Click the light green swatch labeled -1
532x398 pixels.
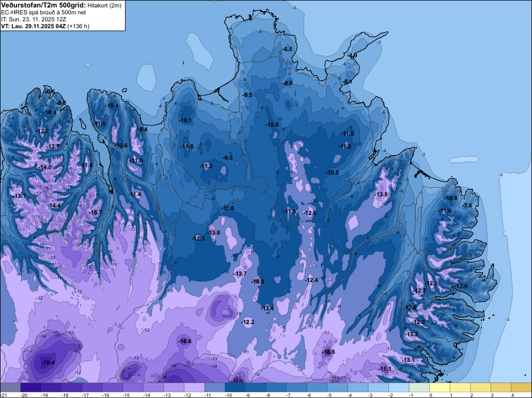pyautogui.click(x=419, y=387)
